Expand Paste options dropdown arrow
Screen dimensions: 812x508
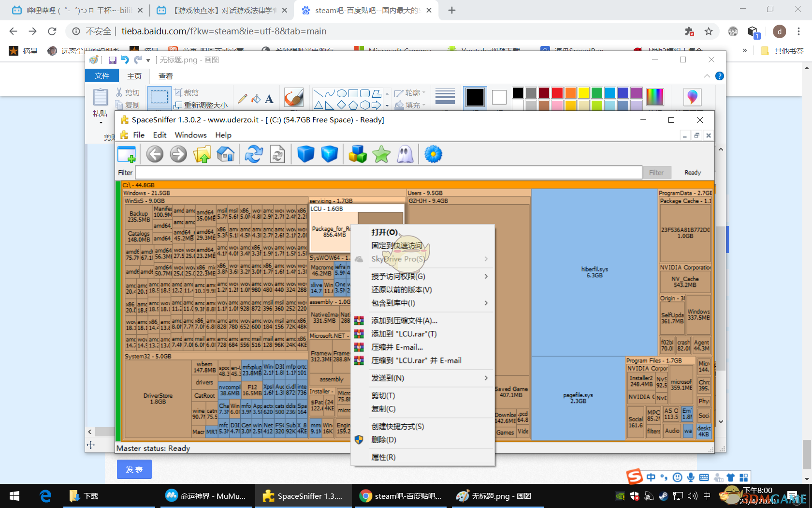101,123
